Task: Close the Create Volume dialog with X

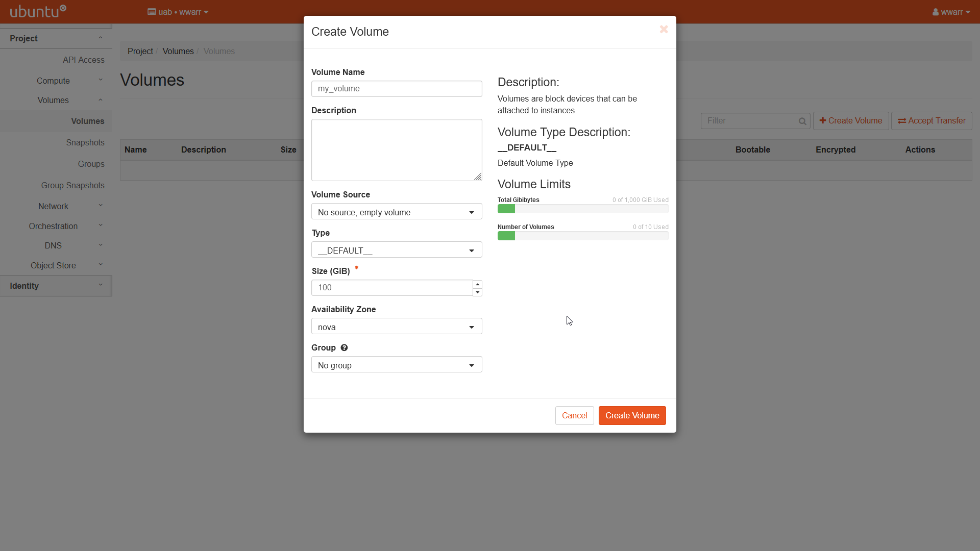Action: (664, 30)
